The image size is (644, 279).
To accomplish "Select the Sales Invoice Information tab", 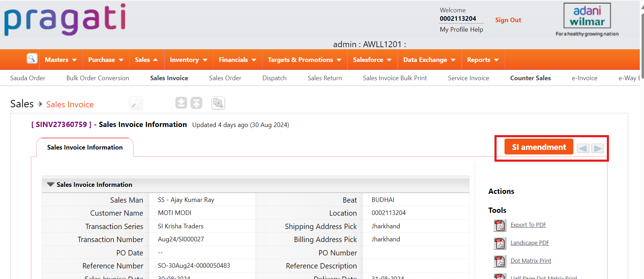I will (x=85, y=147).
